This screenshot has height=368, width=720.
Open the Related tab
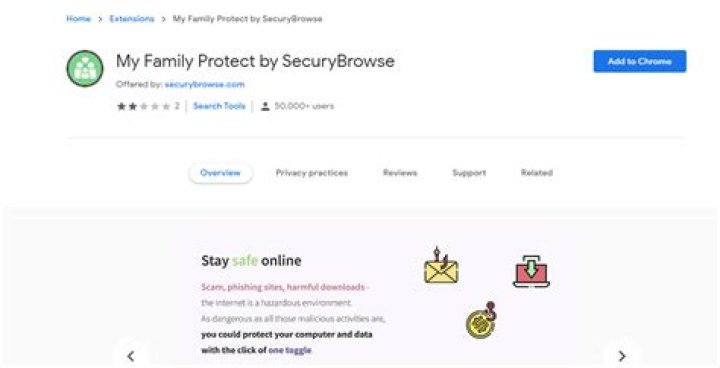tap(536, 173)
